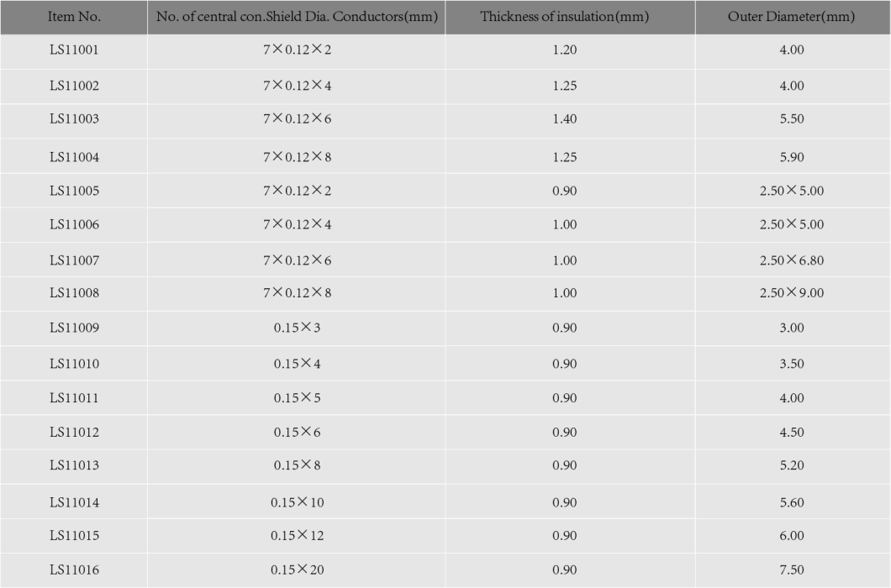Click outer diameter 2.50×9.00
891x588 pixels.
click(x=792, y=293)
